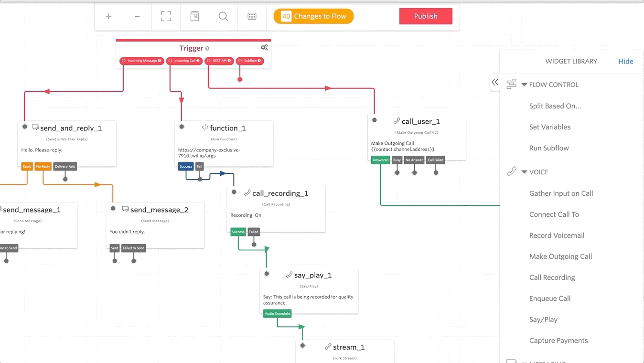
Task: Hide the widget library
Action: (626, 61)
